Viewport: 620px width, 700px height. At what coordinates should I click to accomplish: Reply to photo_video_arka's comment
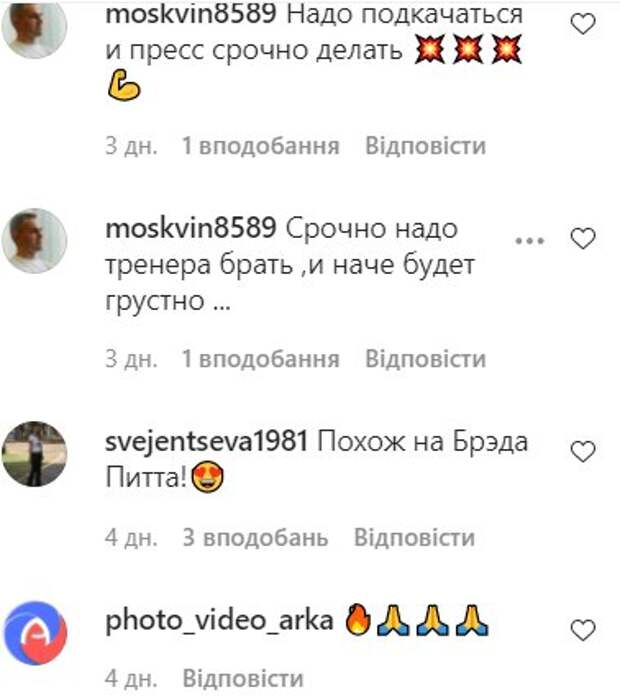[x=243, y=678]
